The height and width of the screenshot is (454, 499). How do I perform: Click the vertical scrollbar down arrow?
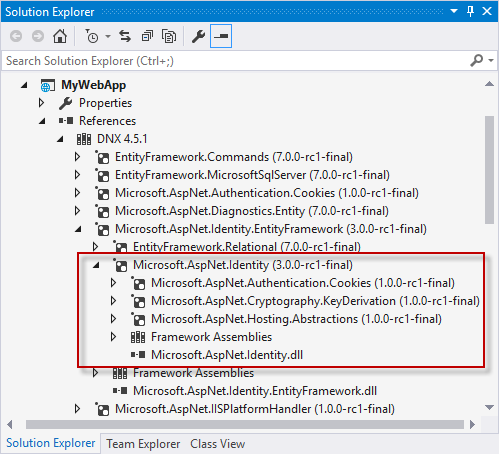coord(489,407)
